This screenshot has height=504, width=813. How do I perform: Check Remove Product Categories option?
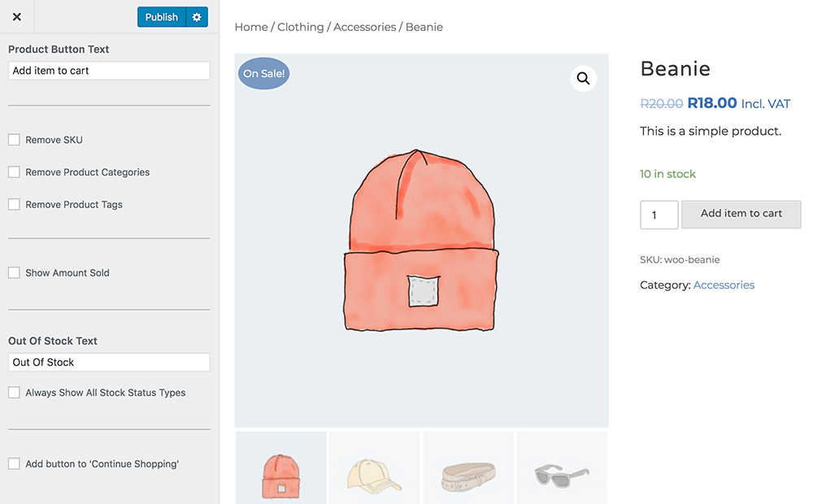(x=14, y=172)
